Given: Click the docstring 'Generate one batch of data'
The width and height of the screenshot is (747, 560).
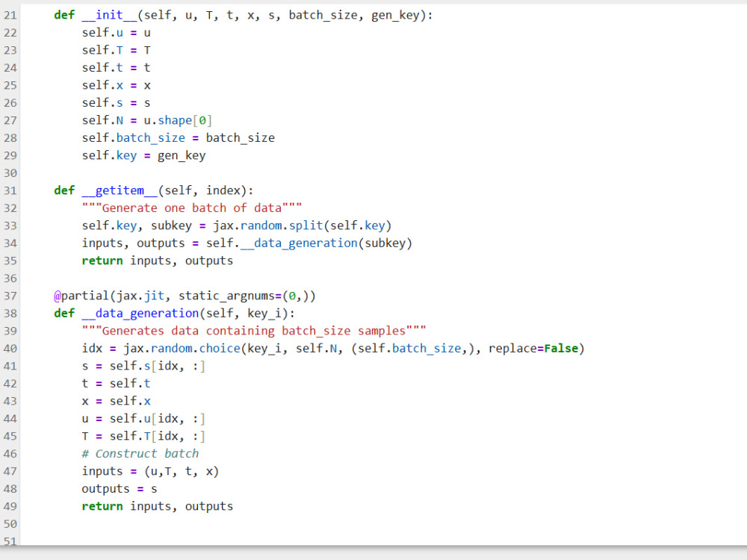Looking at the screenshot, I should tap(191, 208).
